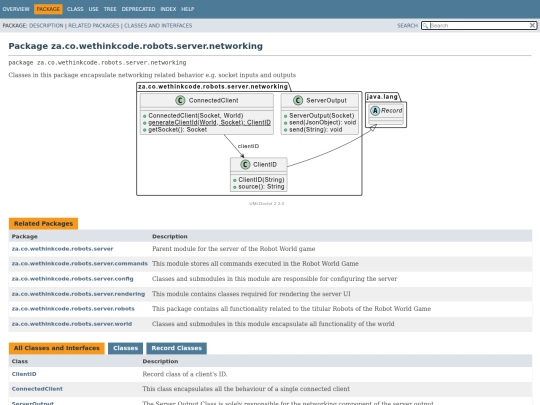The image size is (540, 405).
Task: Clear the search box with X button
Action: point(532,25)
